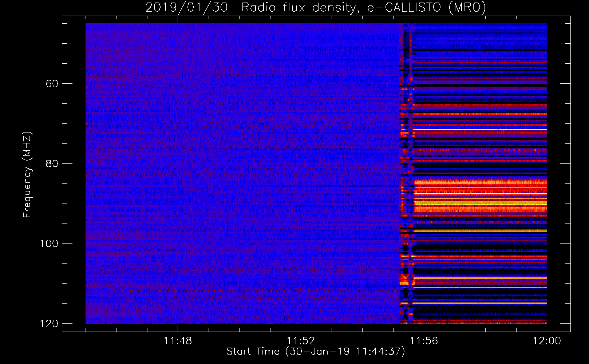This screenshot has width=589, height=364.
Task: Click the 'Start Time (30-Jan-19 11:44:37)' axis label
Action: click(316, 352)
